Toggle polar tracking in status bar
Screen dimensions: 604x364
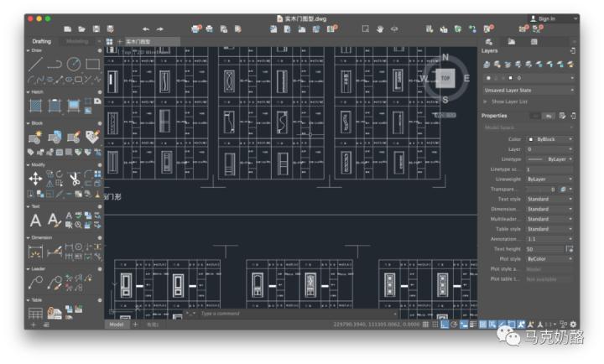coord(454,324)
